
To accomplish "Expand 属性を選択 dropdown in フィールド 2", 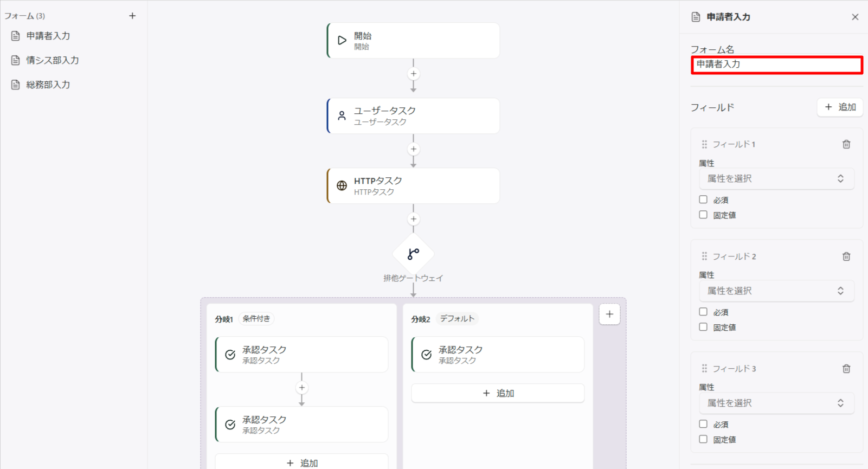I will pyautogui.click(x=776, y=291).
